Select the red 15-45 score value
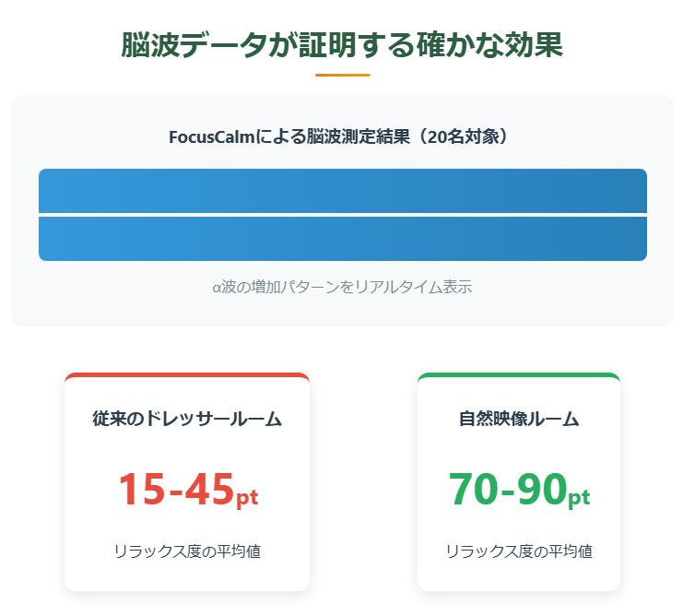Viewport: 683px width, 616px height. click(175, 490)
